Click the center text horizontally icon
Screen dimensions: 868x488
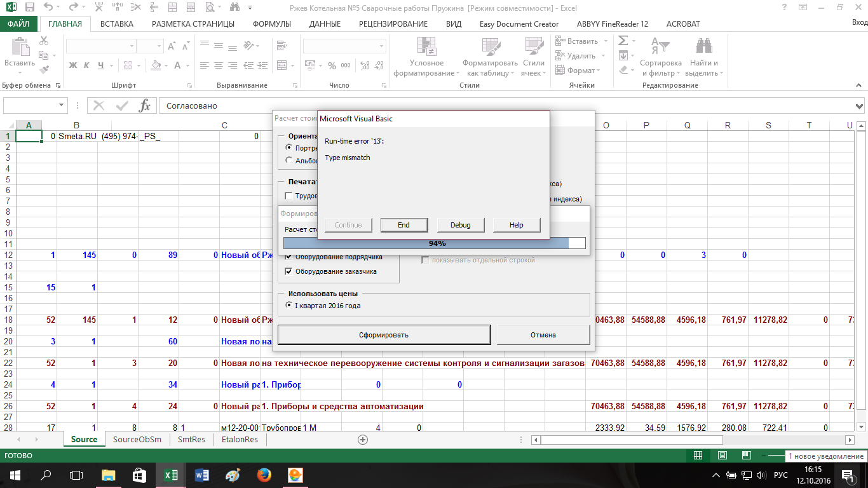click(219, 65)
